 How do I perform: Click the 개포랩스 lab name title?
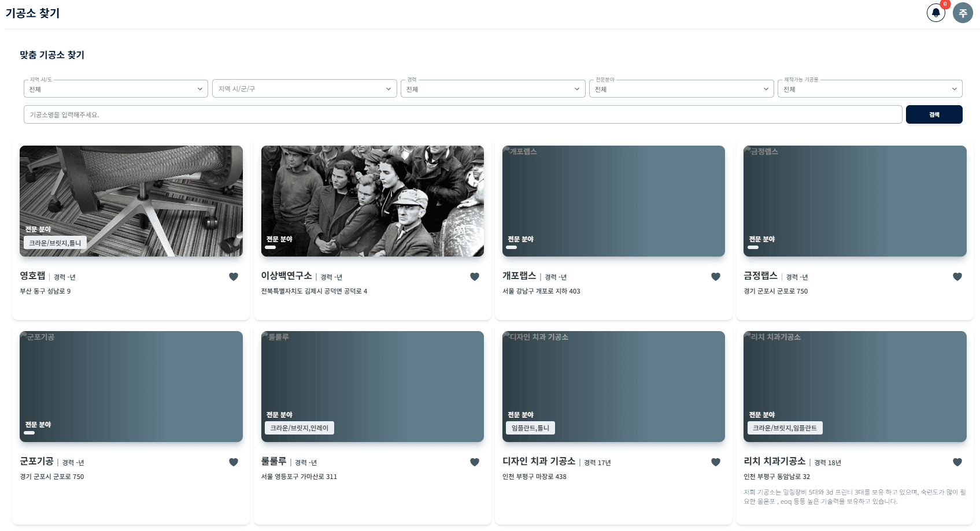coord(519,276)
